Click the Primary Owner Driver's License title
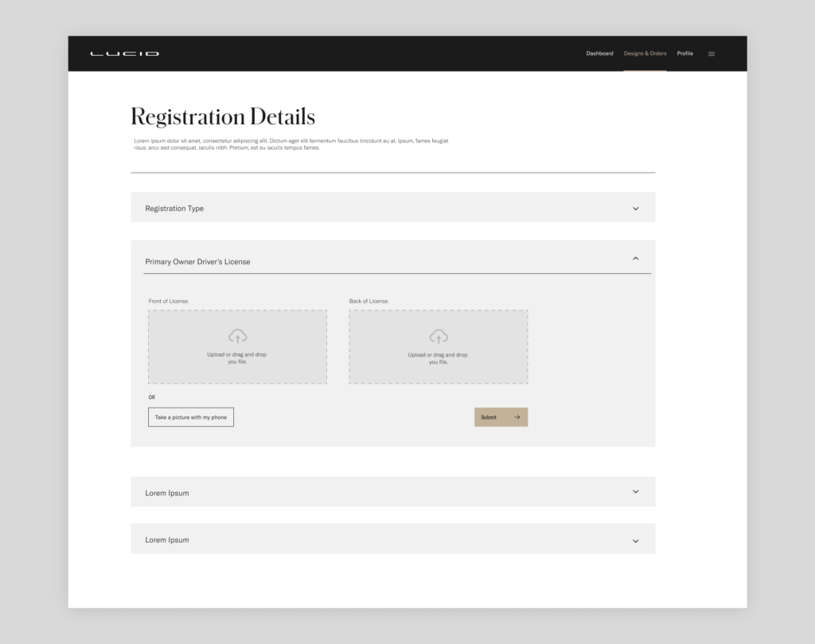Viewport: 815px width, 644px height. pos(197,261)
